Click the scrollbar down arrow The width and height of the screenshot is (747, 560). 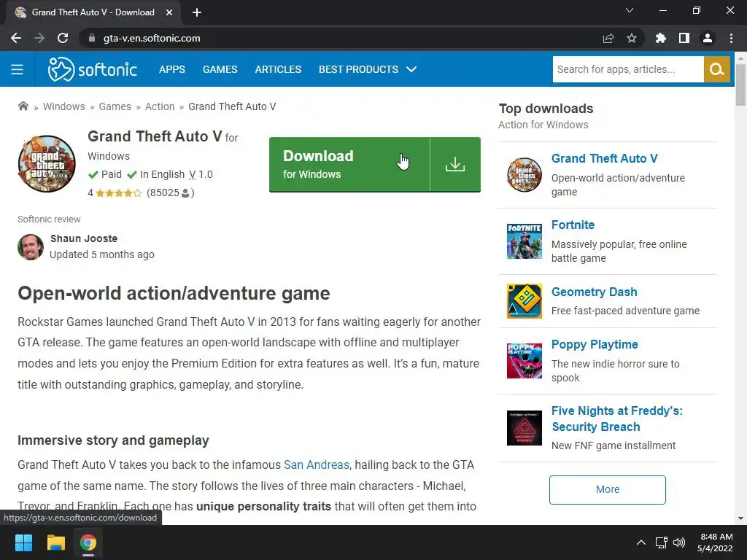click(740, 518)
